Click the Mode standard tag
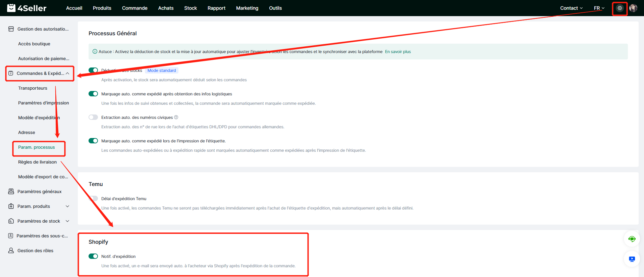Screen dimensions: 644x277 (x=162, y=71)
